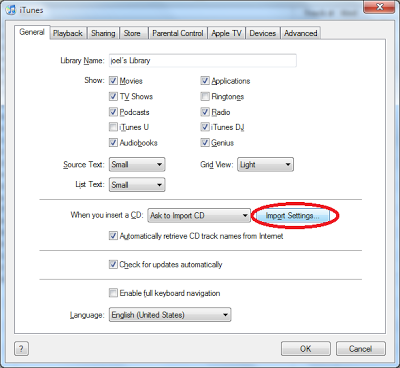
Task: Click the Import Settings button
Action: click(x=292, y=216)
